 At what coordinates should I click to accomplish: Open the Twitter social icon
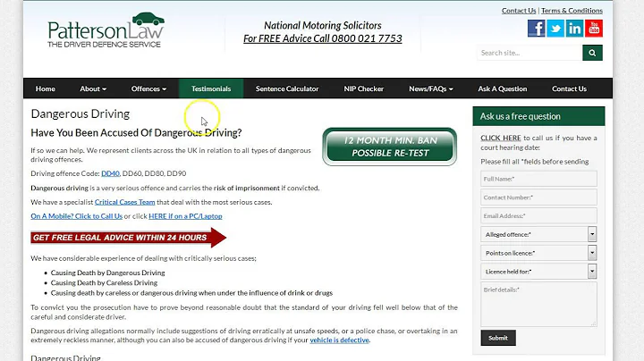tap(555, 29)
